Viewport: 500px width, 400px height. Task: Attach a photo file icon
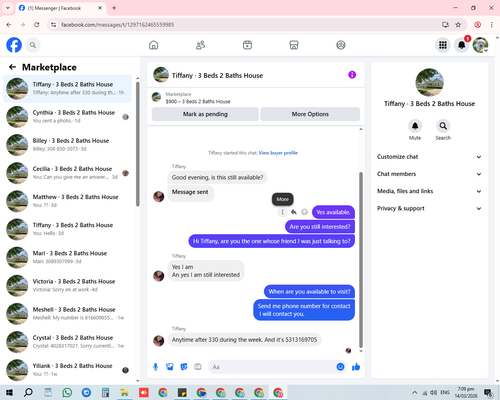pyautogui.click(x=170, y=367)
